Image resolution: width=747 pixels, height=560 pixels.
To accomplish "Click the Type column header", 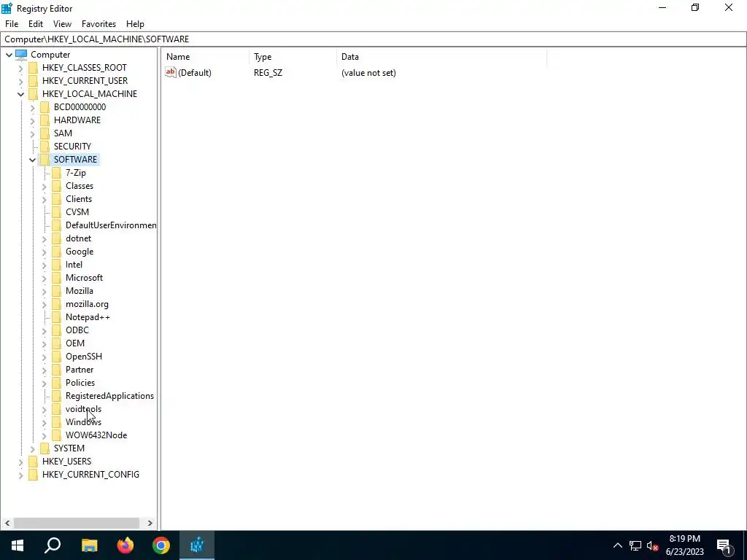I will (x=293, y=57).
